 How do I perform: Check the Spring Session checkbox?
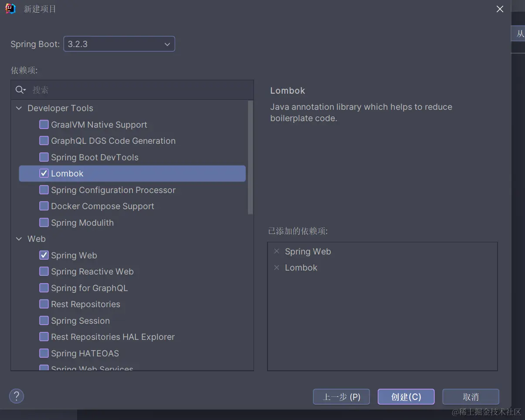(x=44, y=321)
